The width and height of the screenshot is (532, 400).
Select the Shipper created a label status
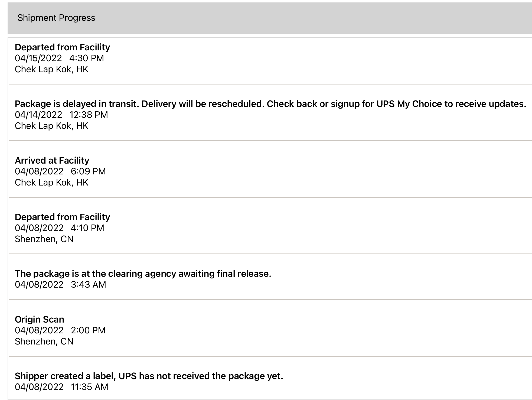coord(149,376)
